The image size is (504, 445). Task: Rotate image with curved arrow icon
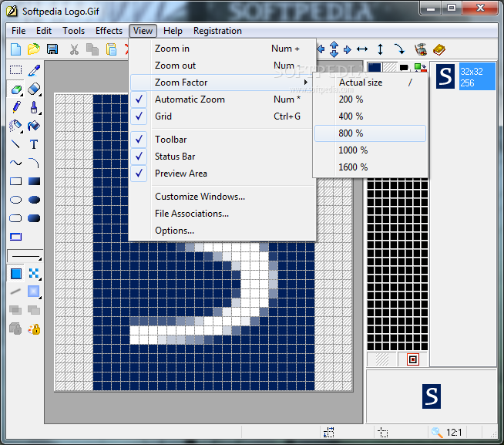click(x=399, y=49)
